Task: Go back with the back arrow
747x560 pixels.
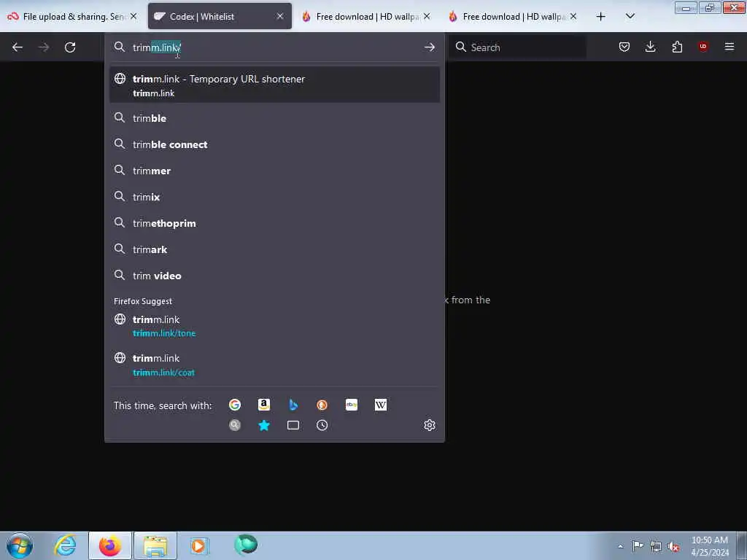Action: [18, 47]
